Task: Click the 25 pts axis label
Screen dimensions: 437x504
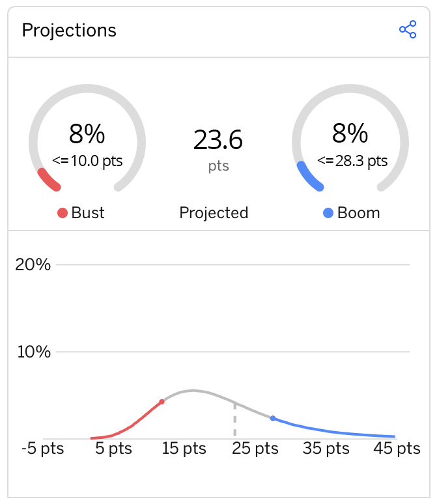Action: [255, 449]
